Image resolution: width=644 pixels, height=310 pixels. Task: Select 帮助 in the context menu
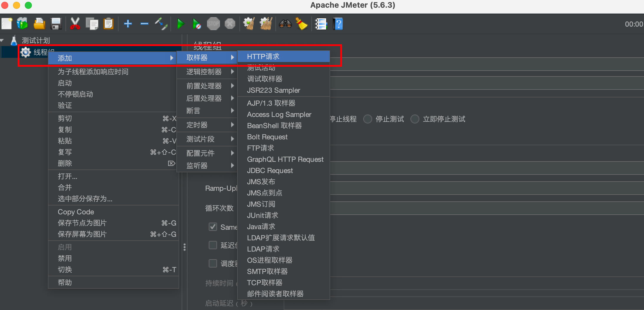(x=114, y=283)
